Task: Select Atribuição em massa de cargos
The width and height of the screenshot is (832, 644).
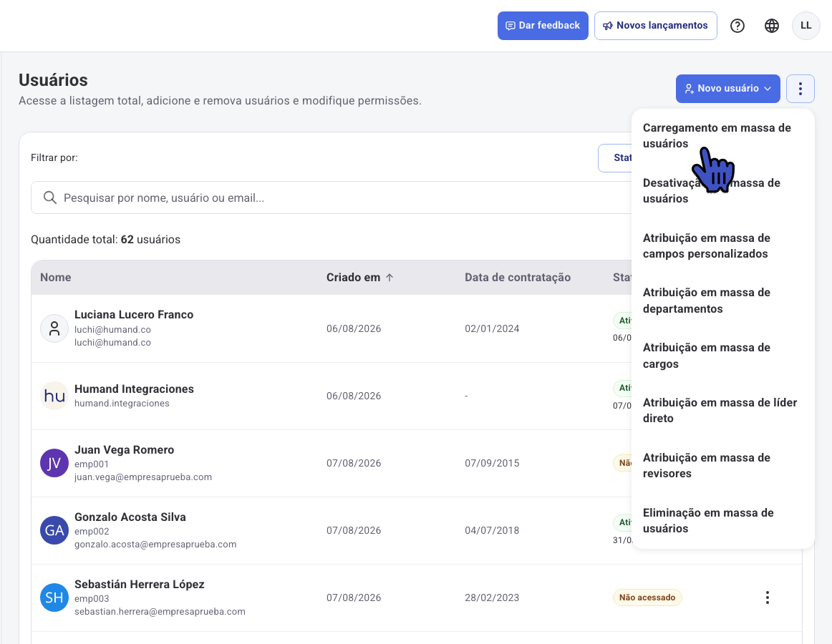Action: 722,356
